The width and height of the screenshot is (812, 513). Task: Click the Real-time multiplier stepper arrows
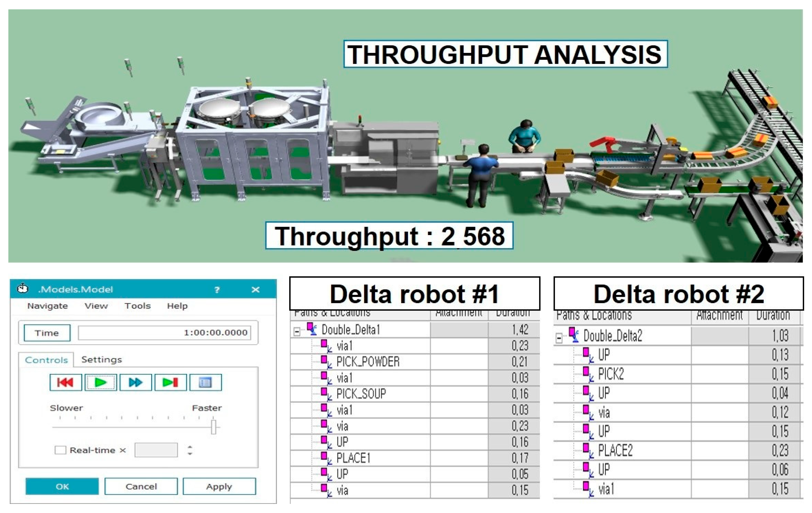pyautogui.click(x=190, y=450)
